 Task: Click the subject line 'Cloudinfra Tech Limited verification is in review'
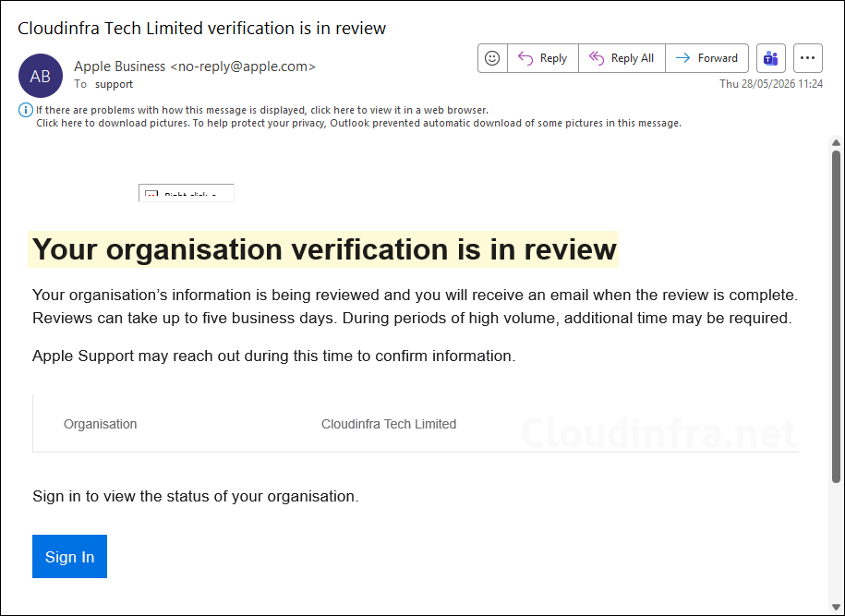pos(201,28)
